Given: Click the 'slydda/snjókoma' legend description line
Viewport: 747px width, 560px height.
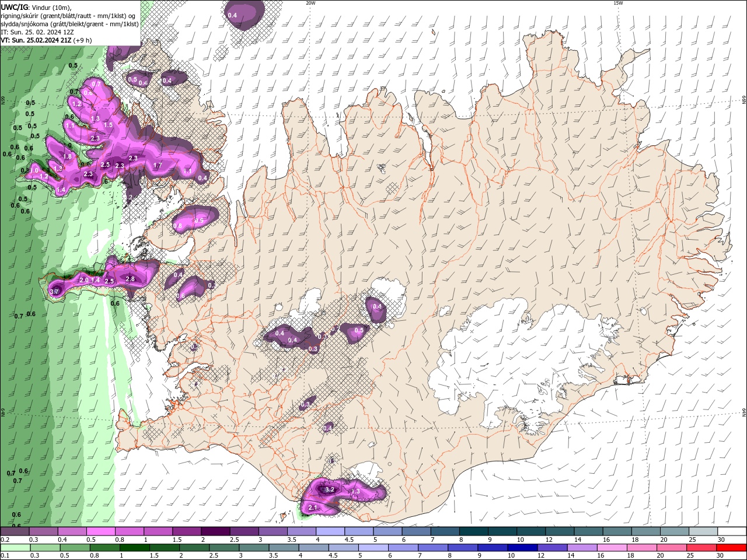Looking at the screenshot, I should tap(70, 24).
